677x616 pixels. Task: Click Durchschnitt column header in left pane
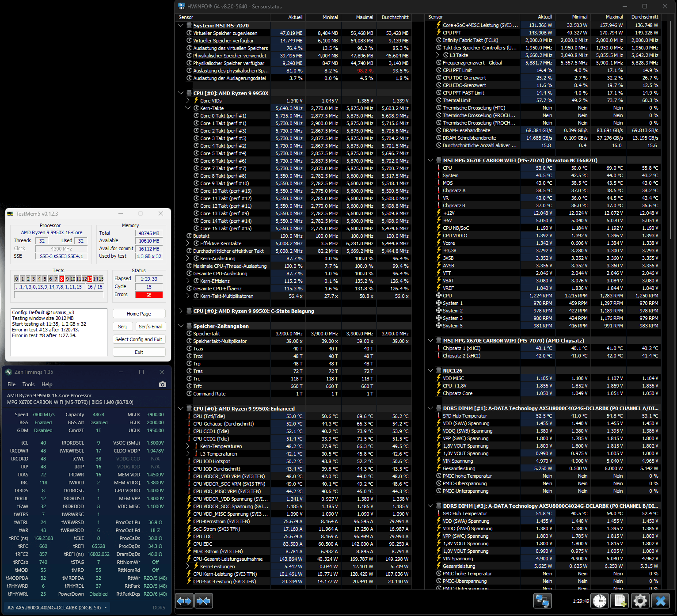(x=395, y=17)
